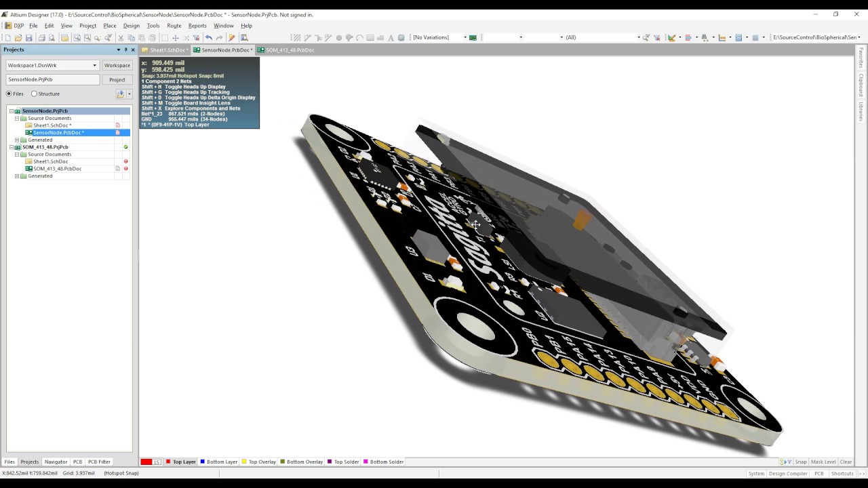Redo action with forward arrow icon

point(219,37)
